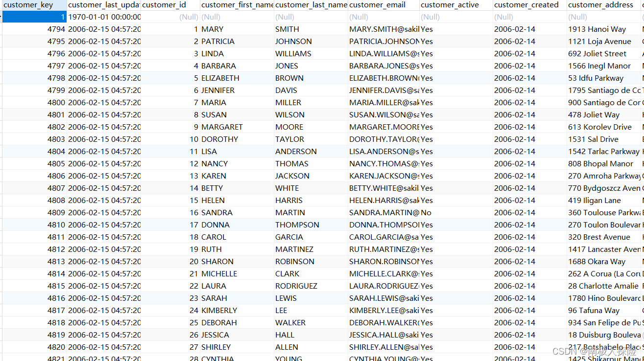Select the customer_first_name column header
The height and width of the screenshot is (361, 644).
tap(237, 5)
